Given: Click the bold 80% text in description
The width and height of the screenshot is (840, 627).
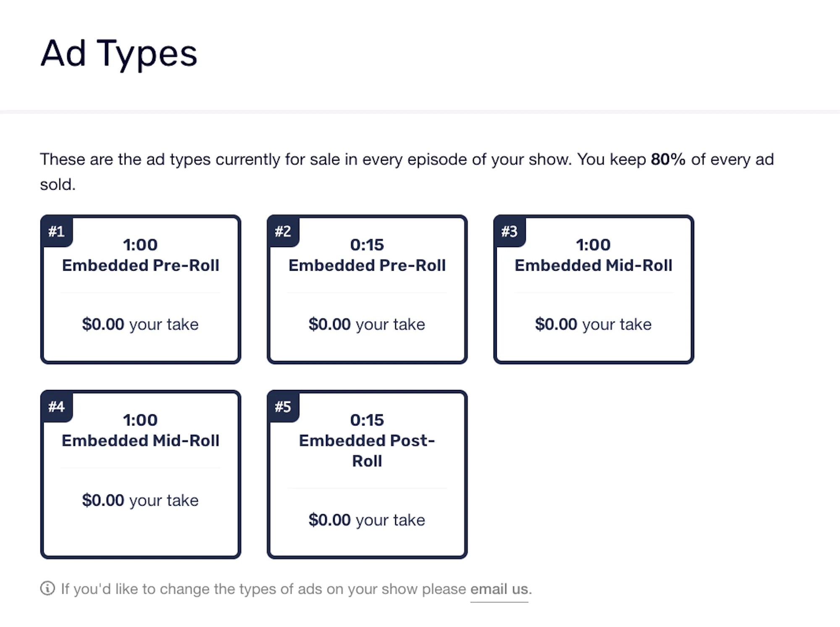Looking at the screenshot, I should (668, 159).
